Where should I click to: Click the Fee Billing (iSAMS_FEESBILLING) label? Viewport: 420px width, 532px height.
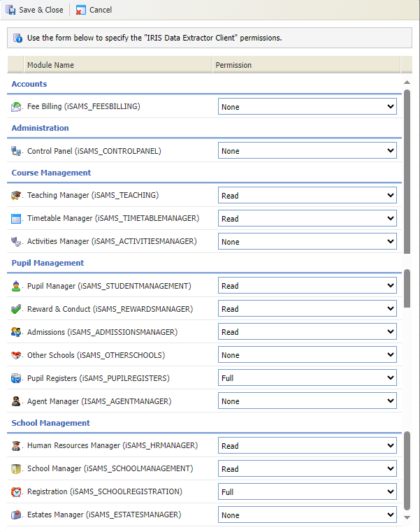click(x=84, y=106)
